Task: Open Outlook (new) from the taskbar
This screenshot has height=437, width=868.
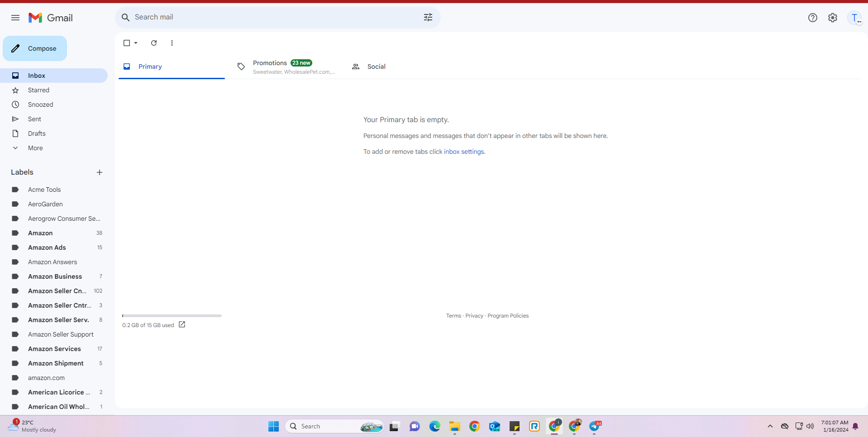Action: pos(495,426)
